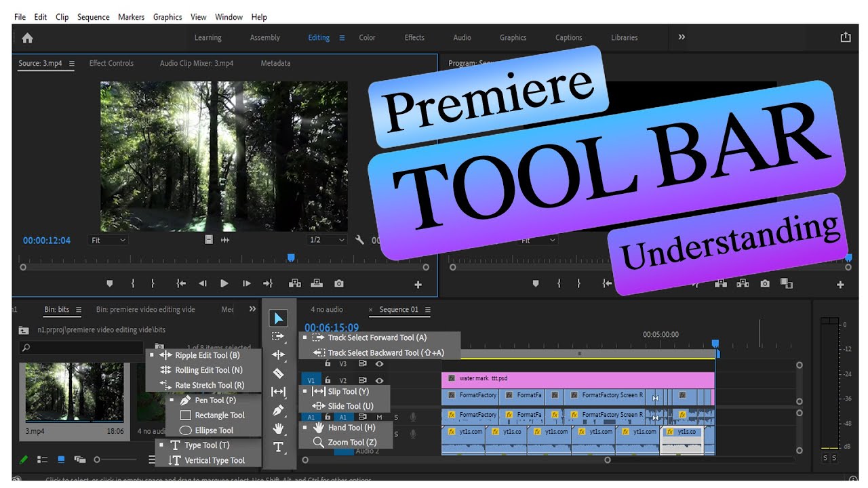Go to Out point in Source monitor
Viewport: 868px width, 488px height.
(x=268, y=284)
